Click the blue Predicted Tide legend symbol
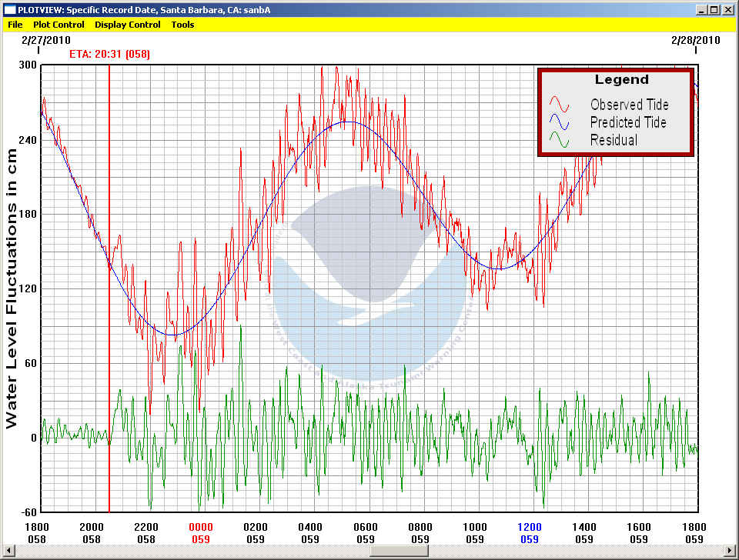 (x=559, y=122)
